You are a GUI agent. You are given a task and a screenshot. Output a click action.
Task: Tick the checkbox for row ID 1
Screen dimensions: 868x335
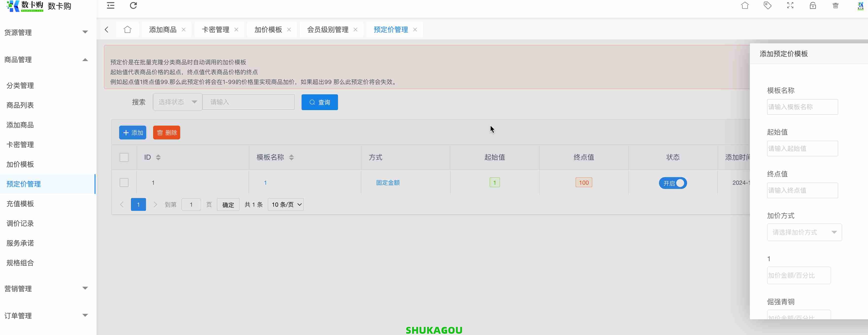point(124,182)
